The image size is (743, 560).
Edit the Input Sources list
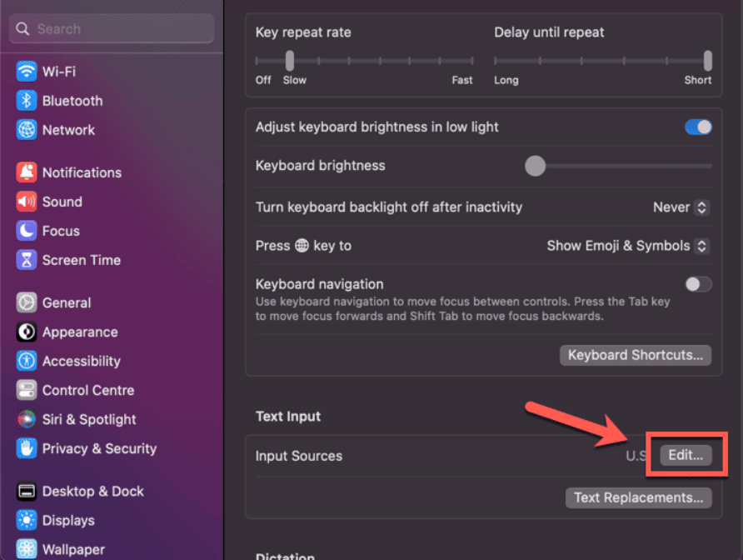click(x=686, y=455)
